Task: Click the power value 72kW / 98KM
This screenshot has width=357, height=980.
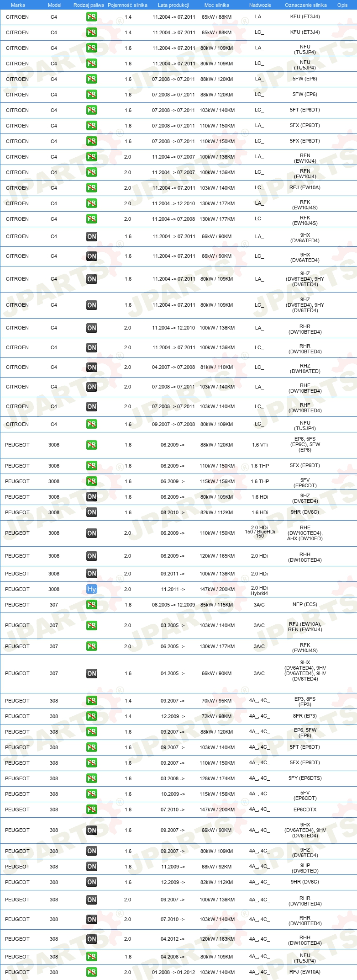Action: point(216,716)
